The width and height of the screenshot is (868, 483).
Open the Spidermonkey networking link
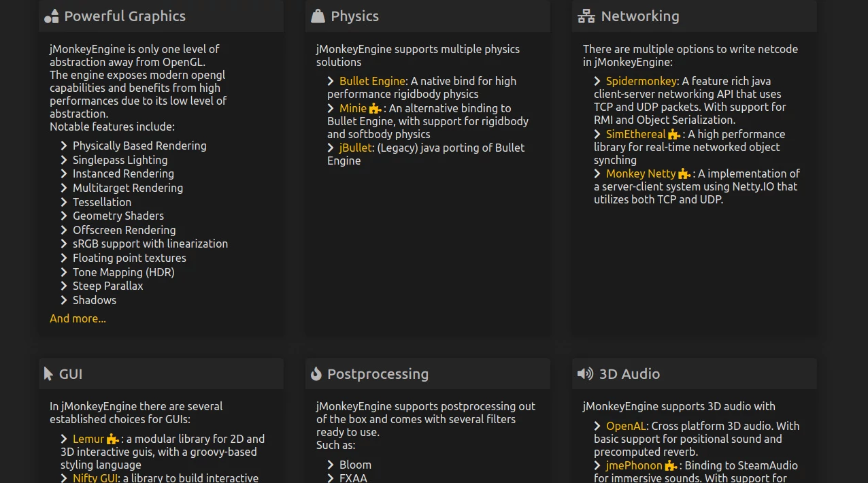click(x=641, y=81)
